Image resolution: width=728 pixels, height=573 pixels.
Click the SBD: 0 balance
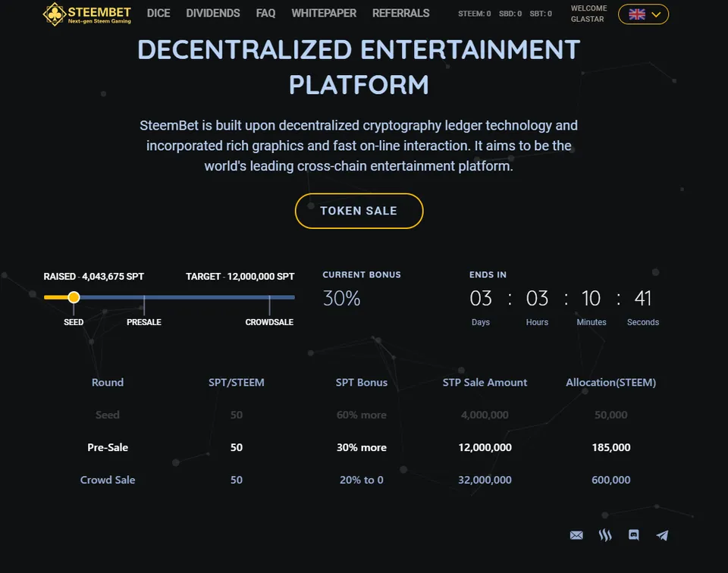point(510,14)
